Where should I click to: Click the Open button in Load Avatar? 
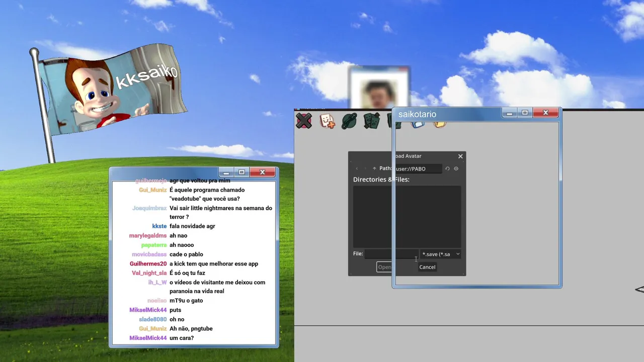[384, 267]
